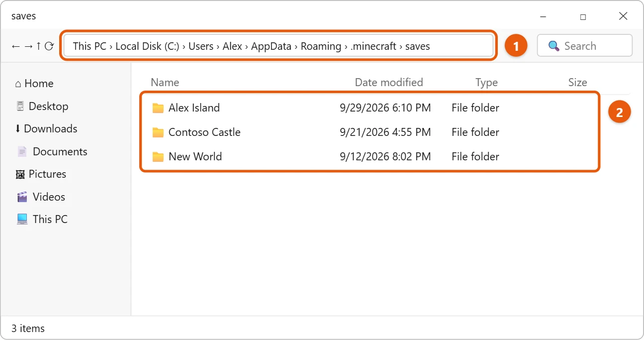Sort by Date modified column header
Image resolution: width=644 pixels, height=340 pixels.
coord(389,83)
